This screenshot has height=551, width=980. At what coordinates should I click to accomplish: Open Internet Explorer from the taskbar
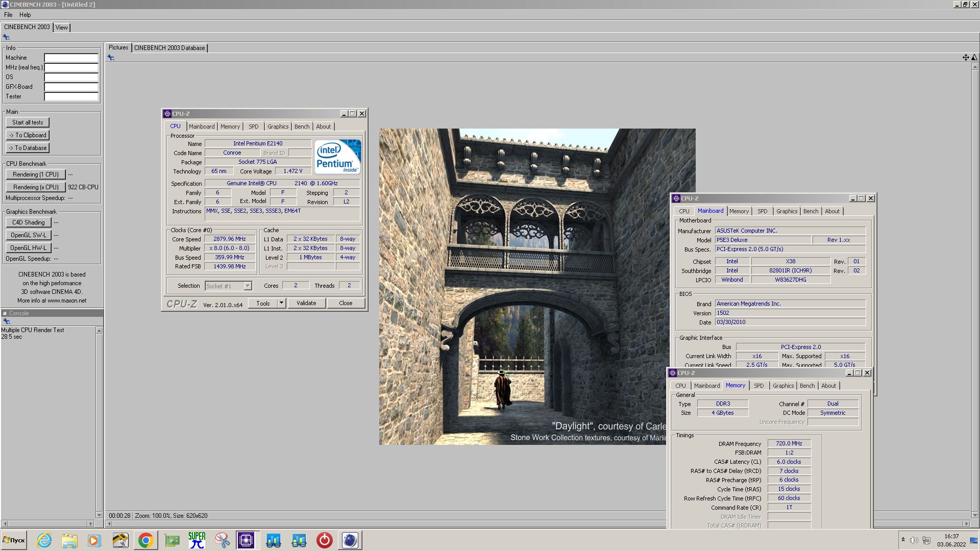click(44, 540)
